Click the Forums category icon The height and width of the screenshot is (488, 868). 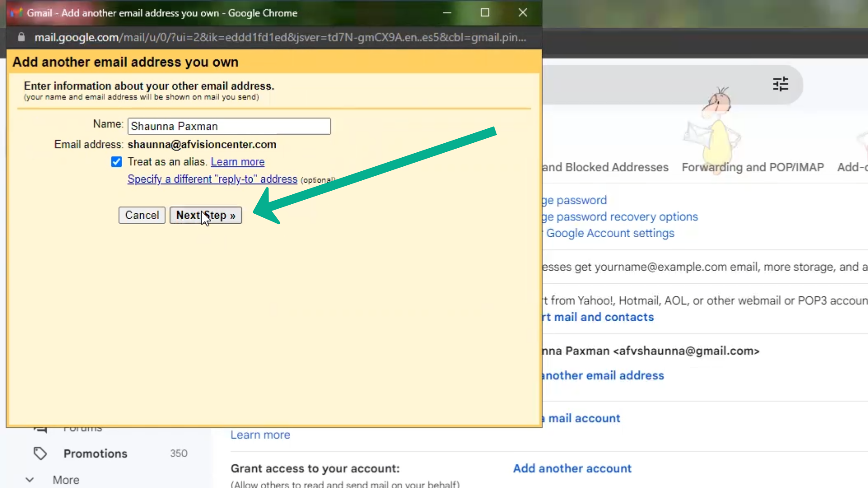(x=40, y=429)
